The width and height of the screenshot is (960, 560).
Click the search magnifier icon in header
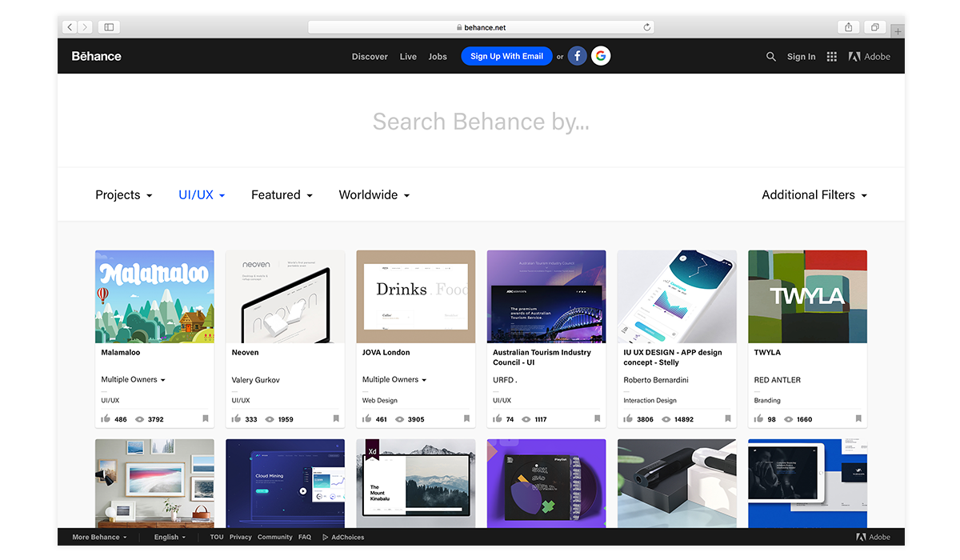[771, 57]
